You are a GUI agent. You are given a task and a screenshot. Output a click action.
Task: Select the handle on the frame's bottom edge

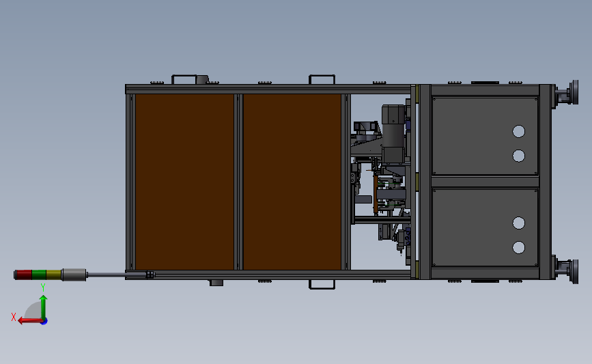322,285
